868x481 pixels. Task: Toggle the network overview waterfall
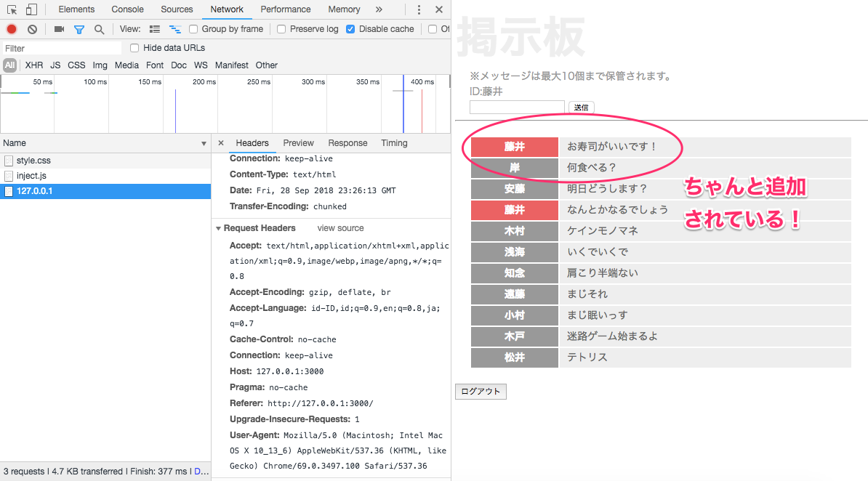174,29
